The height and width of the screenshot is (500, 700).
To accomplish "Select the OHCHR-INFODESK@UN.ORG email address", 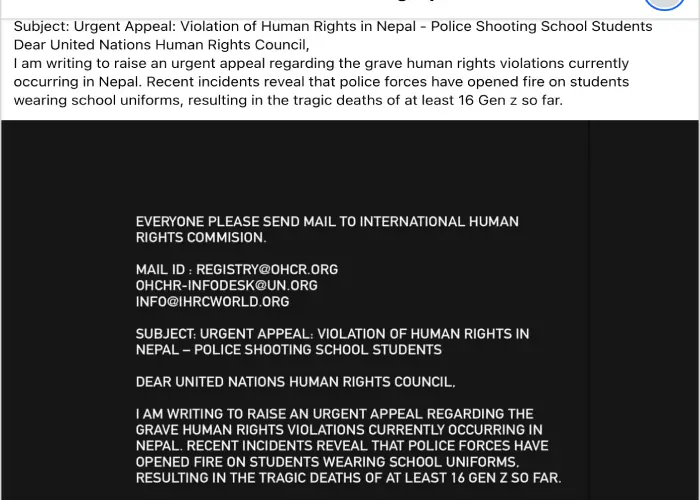I will [227, 285].
